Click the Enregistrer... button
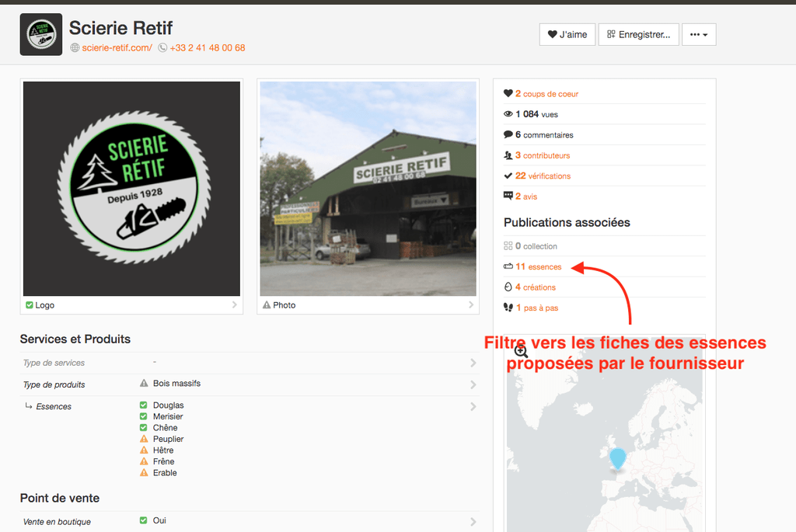796x532 pixels. click(639, 34)
